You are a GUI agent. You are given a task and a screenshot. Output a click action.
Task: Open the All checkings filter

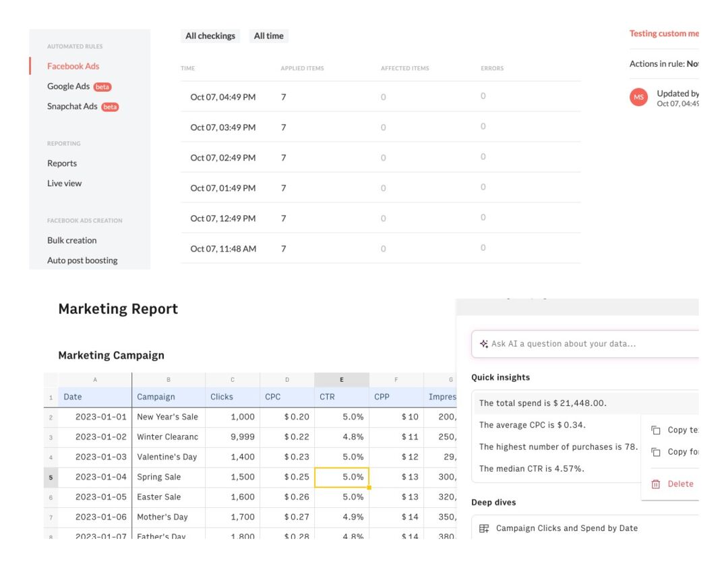coord(210,36)
